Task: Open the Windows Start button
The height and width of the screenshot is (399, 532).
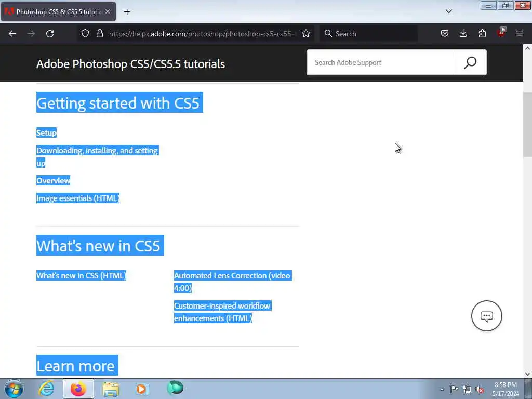Action: 14,389
